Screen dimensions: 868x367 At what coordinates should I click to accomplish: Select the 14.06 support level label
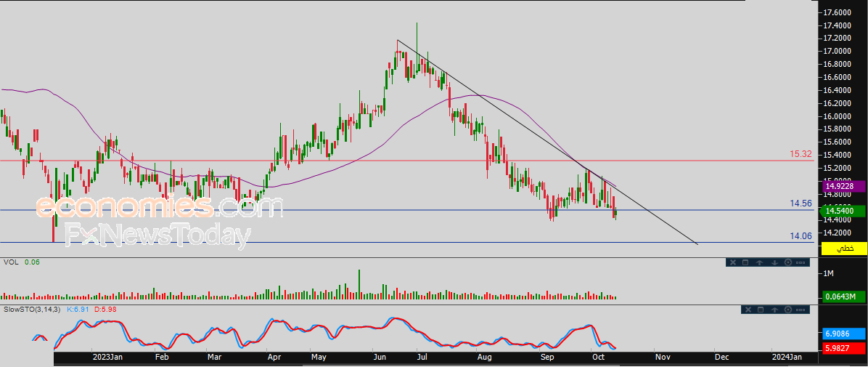pos(801,236)
